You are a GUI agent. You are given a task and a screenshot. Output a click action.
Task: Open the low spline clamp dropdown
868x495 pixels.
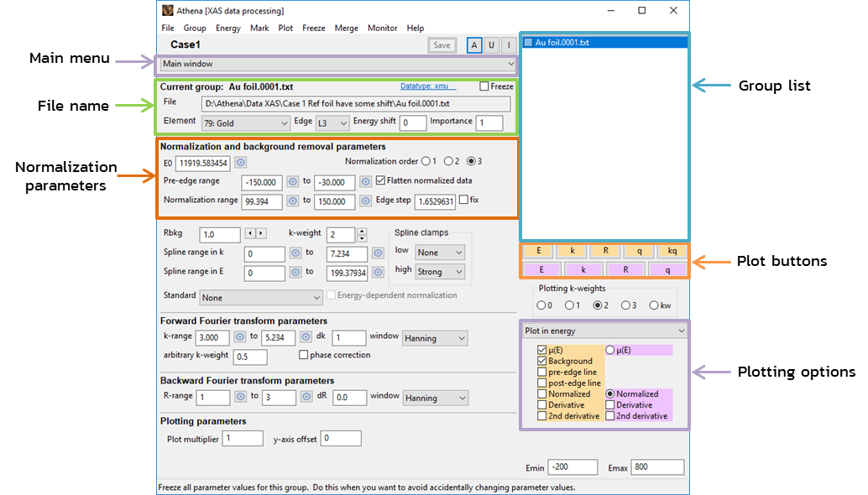tap(440, 253)
